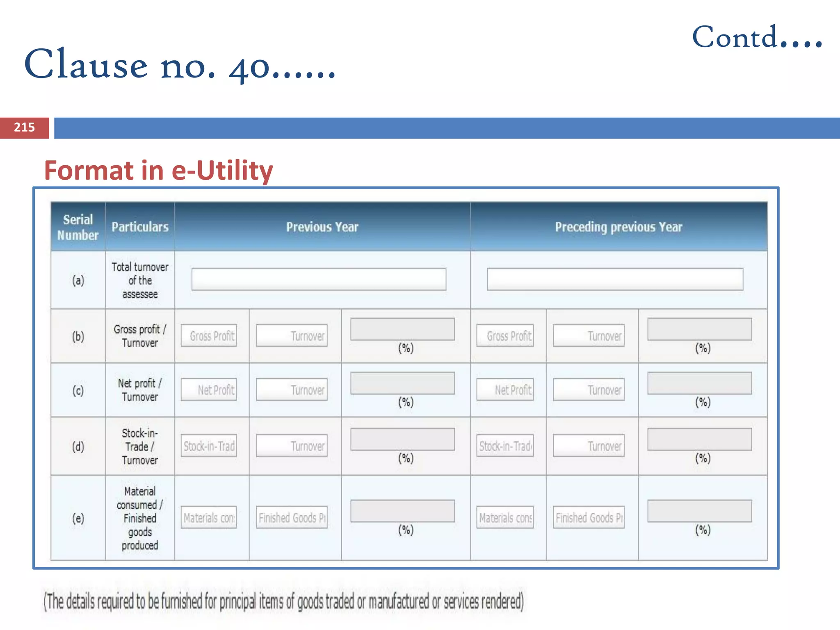Click Previous Year Materials consumed input box
The height and width of the screenshot is (630, 840).
click(209, 517)
